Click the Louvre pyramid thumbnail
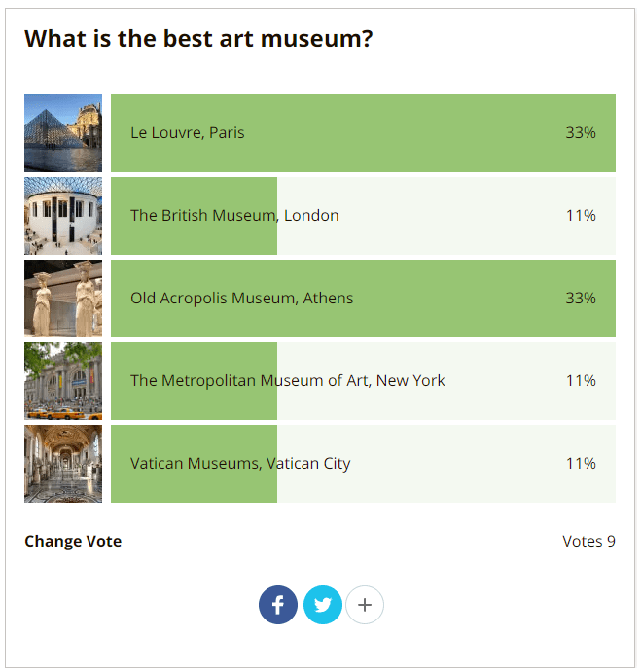This screenshot has height=672, width=641. (63, 133)
